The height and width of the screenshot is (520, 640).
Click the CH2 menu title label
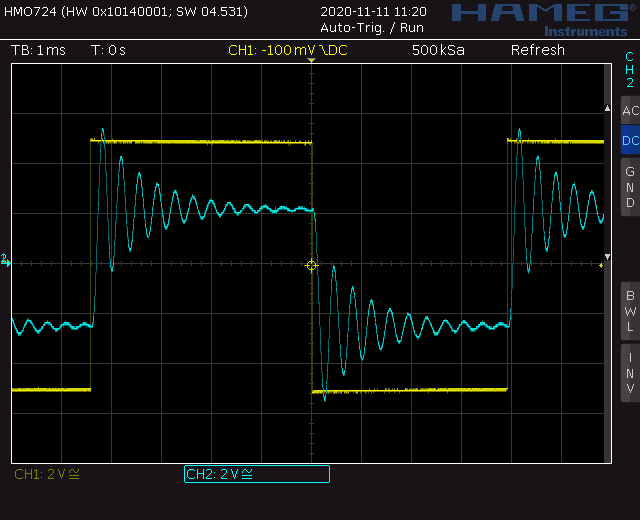[x=630, y=70]
